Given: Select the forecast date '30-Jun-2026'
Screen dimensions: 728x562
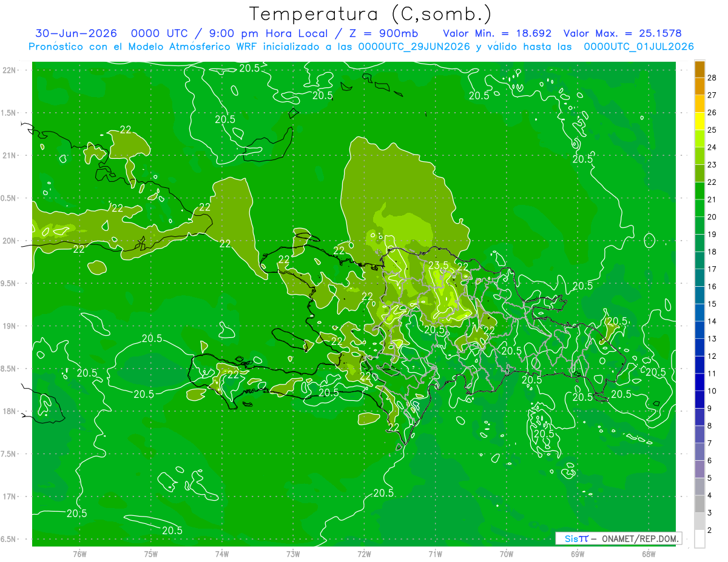Looking at the screenshot, I should 76,33.
